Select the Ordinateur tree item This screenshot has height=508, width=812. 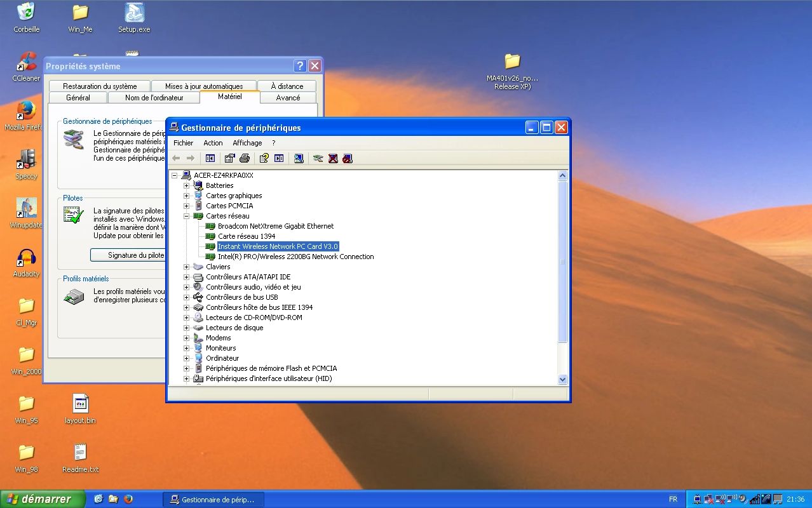pos(222,358)
